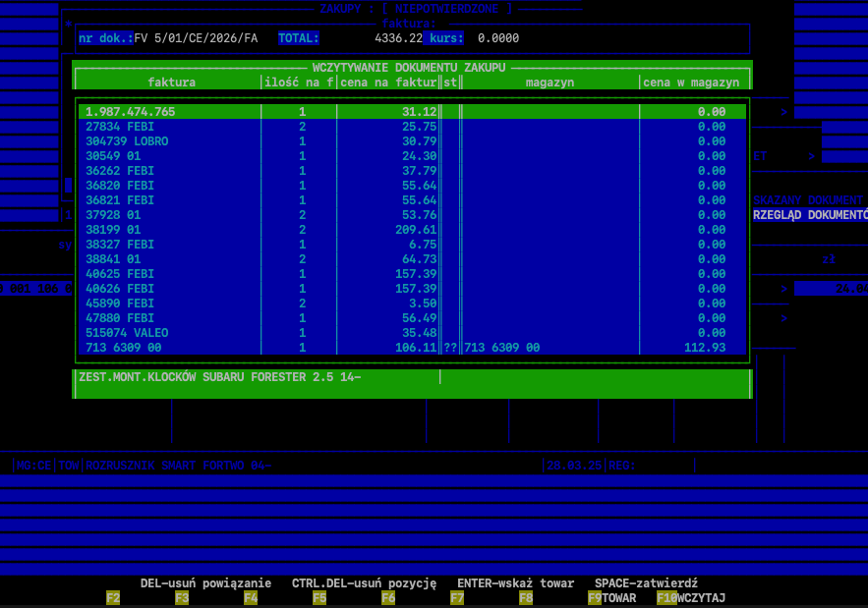Click the 'magazyn' column header
Screen dimensions: 868x608
click(x=550, y=83)
